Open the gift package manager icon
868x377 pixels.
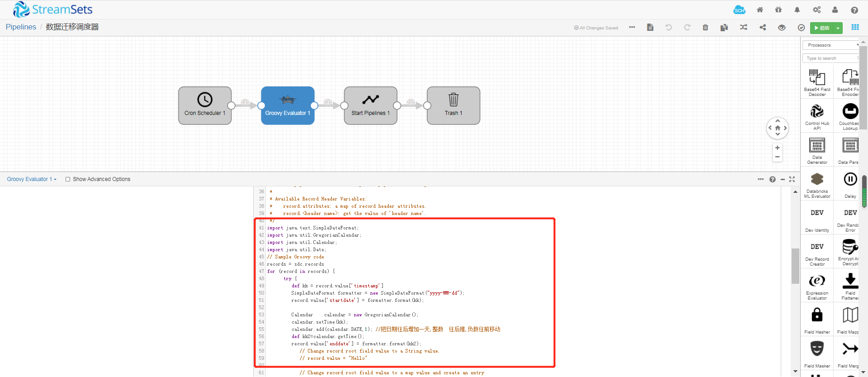click(778, 10)
